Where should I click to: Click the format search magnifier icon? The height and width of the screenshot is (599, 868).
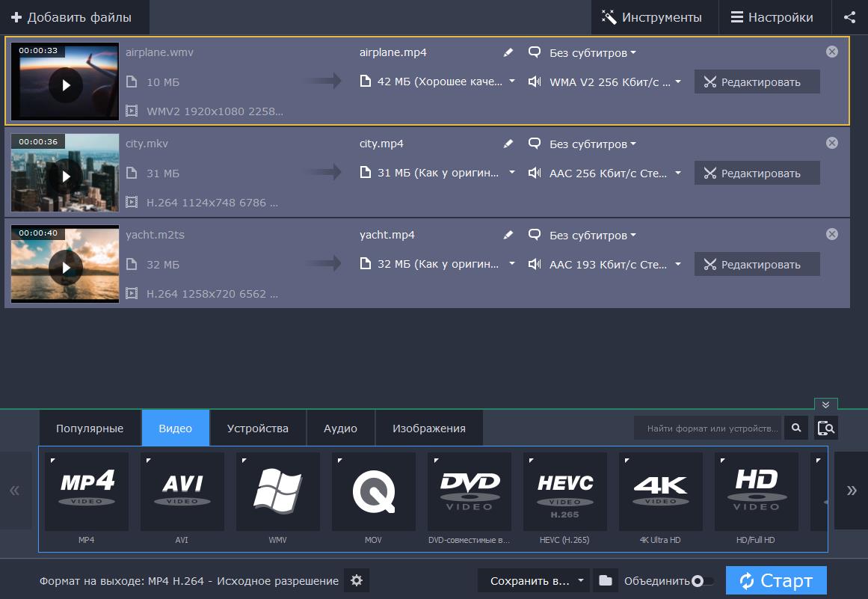796,428
